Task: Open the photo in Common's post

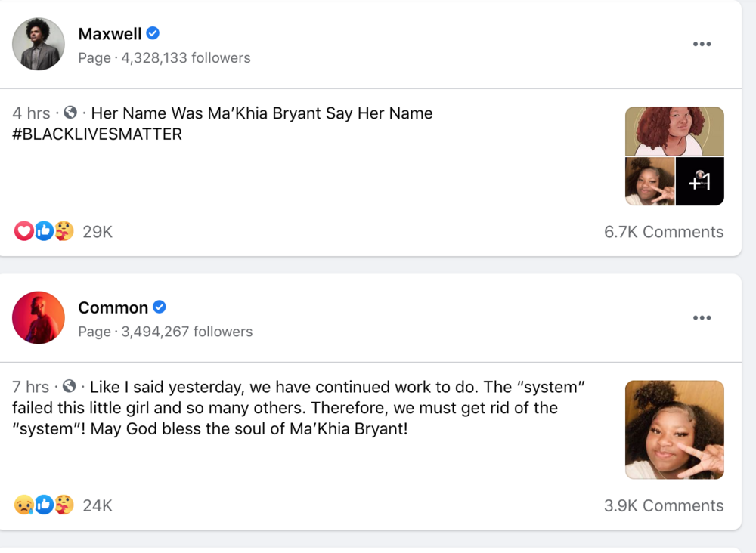Action: click(674, 430)
